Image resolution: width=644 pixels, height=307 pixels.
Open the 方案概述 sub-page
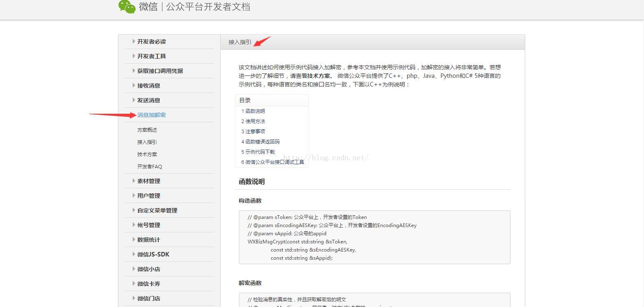(x=147, y=130)
